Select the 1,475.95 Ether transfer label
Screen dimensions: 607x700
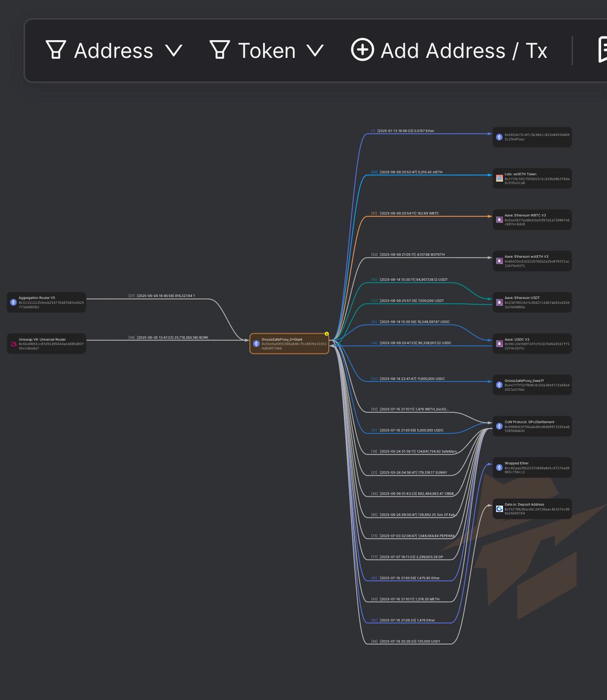(x=405, y=578)
